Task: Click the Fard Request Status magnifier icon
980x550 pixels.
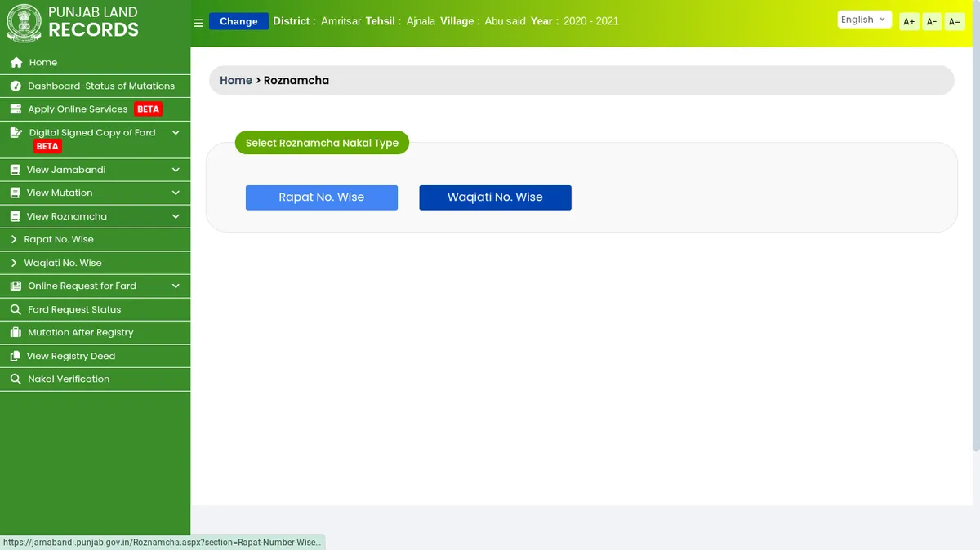Action: (16, 310)
